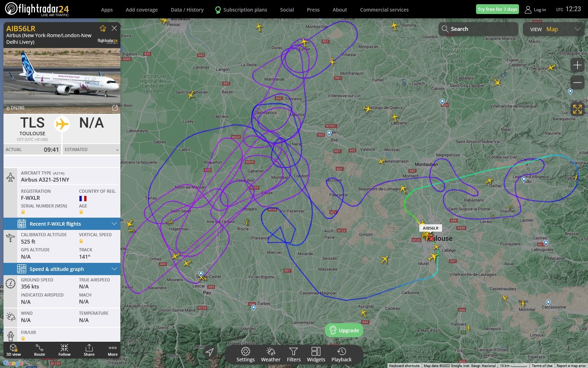588x368 pixels.
Task: Open the About menu
Action: (x=340, y=10)
